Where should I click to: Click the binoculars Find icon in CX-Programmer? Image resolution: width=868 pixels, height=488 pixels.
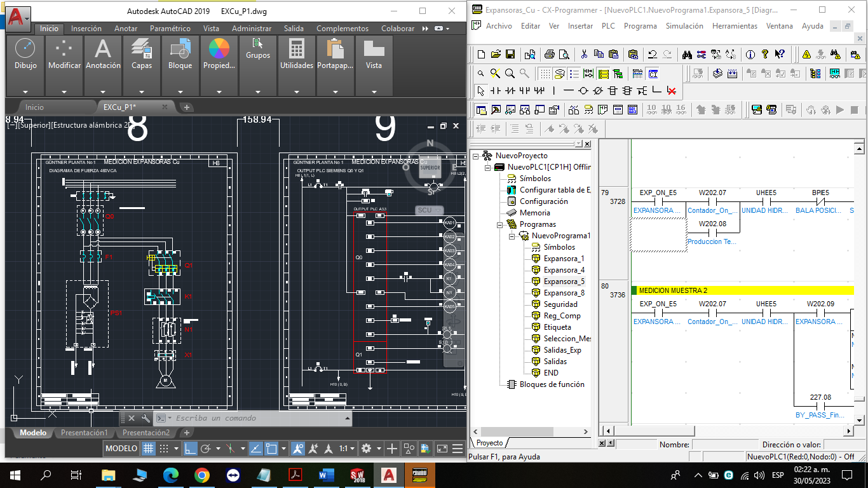[x=686, y=55]
